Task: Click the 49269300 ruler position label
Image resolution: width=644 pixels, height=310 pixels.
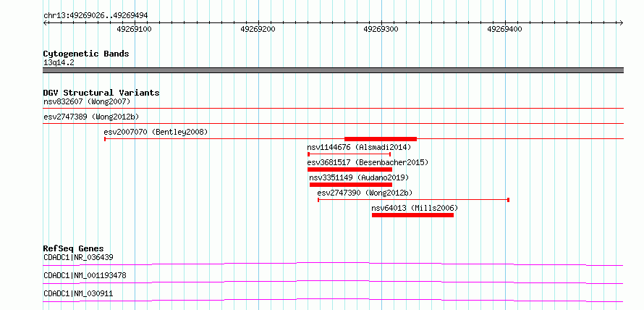Action: [x=381, y=29]
